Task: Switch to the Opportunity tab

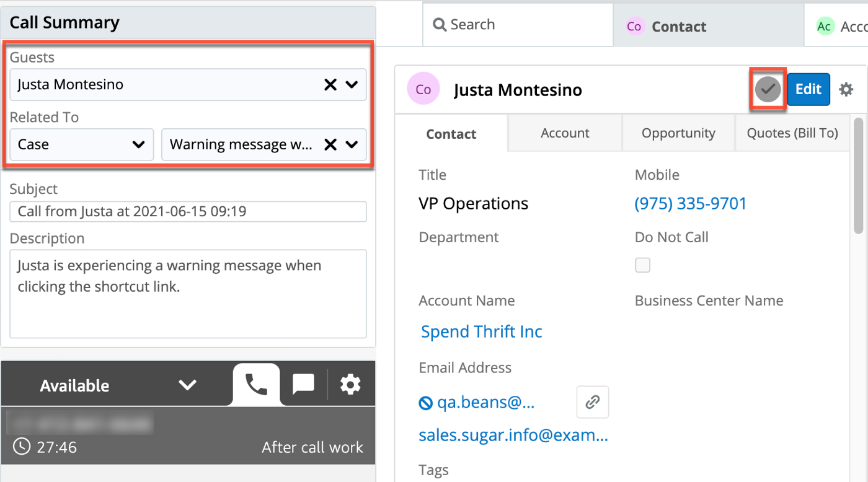Action: [678, 133]
